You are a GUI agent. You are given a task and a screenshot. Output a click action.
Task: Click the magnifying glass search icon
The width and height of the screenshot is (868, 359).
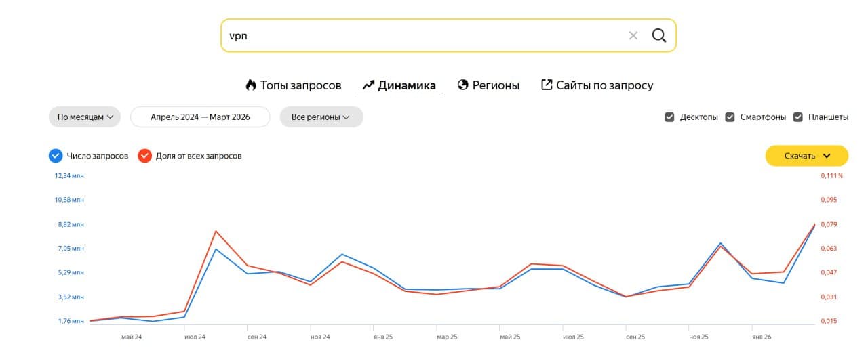[658, 35]
